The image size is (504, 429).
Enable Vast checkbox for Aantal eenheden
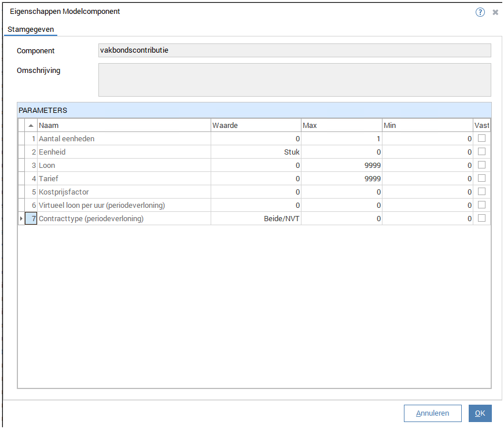tap(481, 138)
